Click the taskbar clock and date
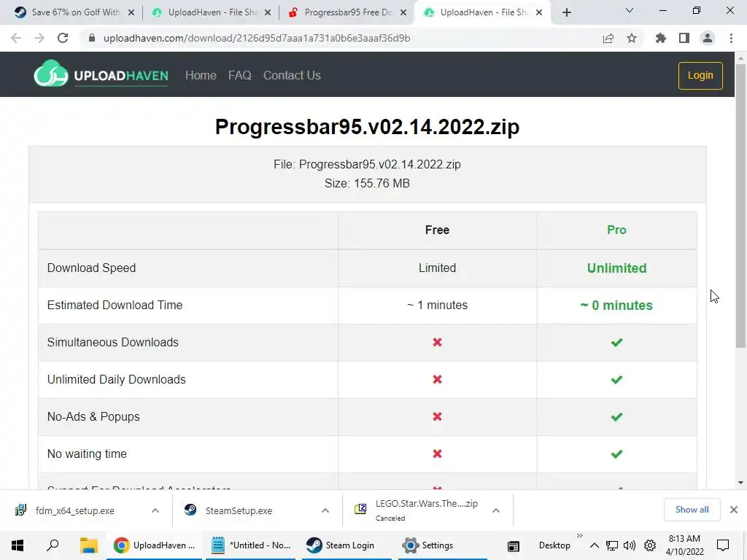747x560 pixels. [684, 545]
